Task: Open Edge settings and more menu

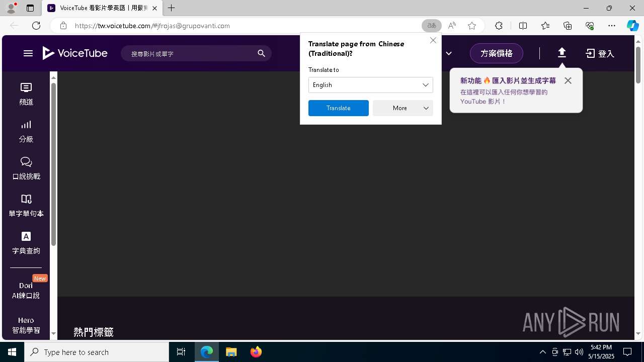Action: click(x=612, y=26)
